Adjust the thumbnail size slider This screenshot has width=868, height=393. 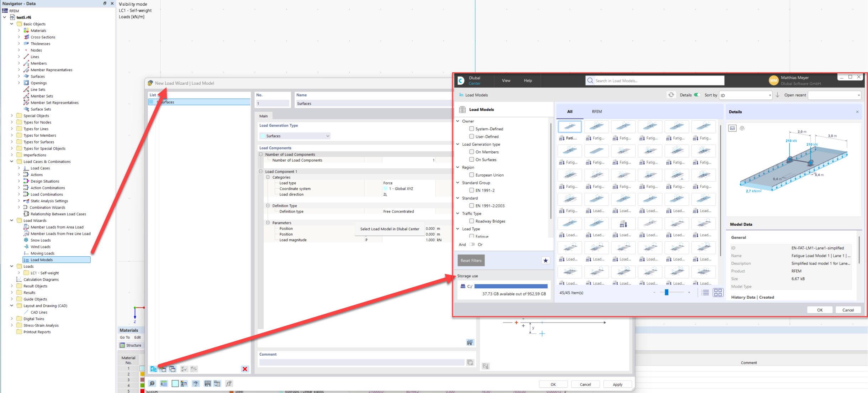point(666,292)
